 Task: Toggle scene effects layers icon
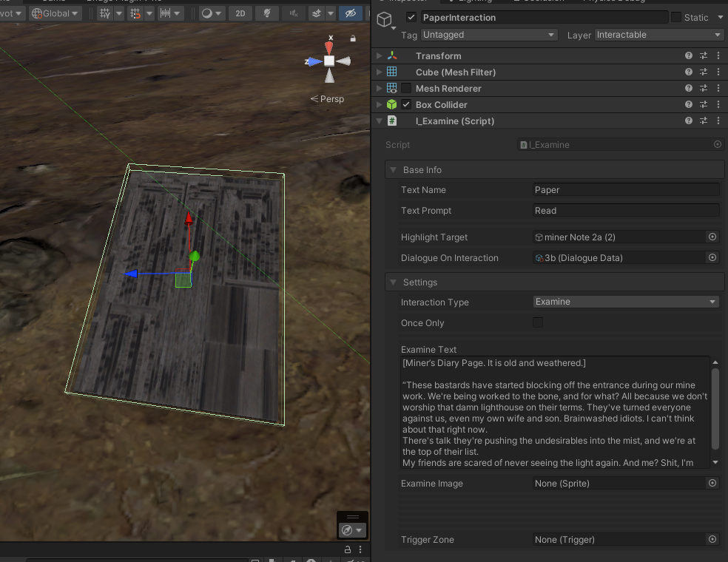click(317, 13)
